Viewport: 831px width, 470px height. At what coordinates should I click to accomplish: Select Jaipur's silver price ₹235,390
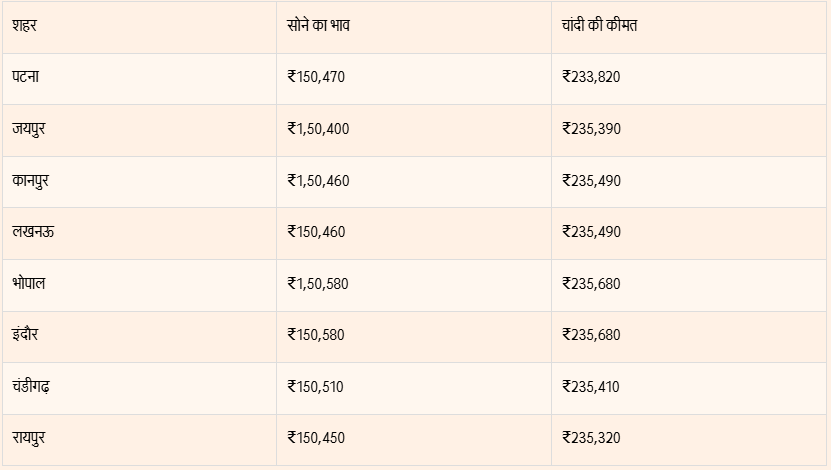[x=592, y=129]
